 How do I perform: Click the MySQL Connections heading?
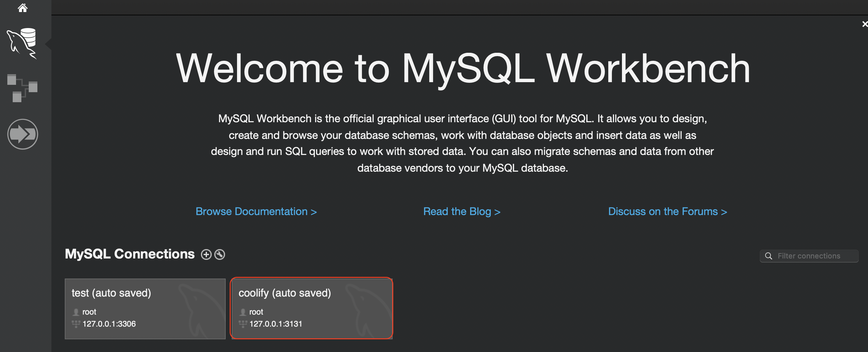click(130, 254)
